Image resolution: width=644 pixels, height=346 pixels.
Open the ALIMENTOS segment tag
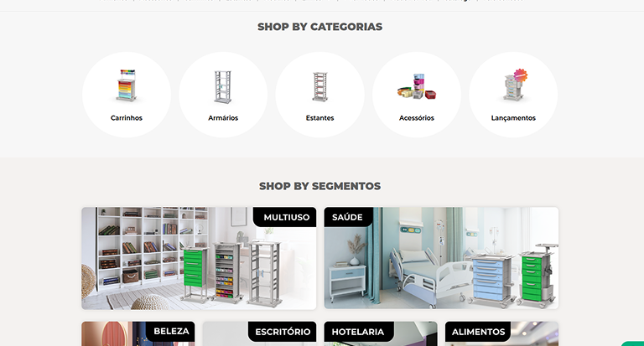click(x=478, y=332)
